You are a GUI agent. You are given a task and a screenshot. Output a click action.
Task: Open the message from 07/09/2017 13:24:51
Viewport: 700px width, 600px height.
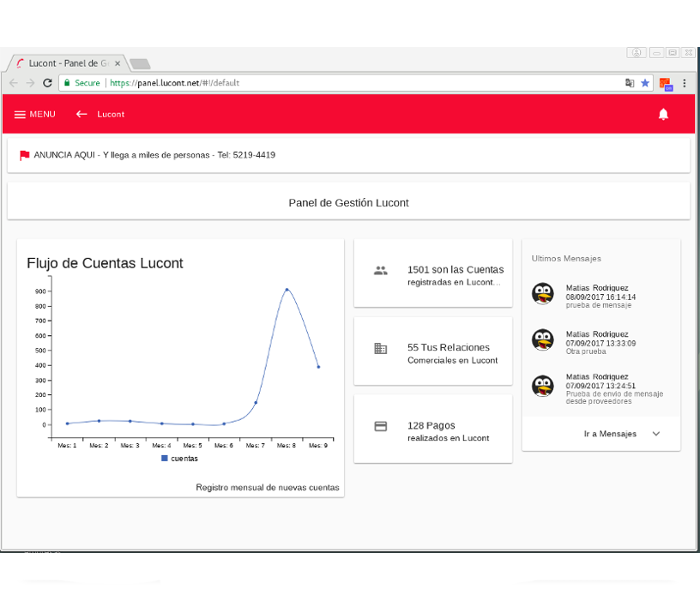(600, 388)
